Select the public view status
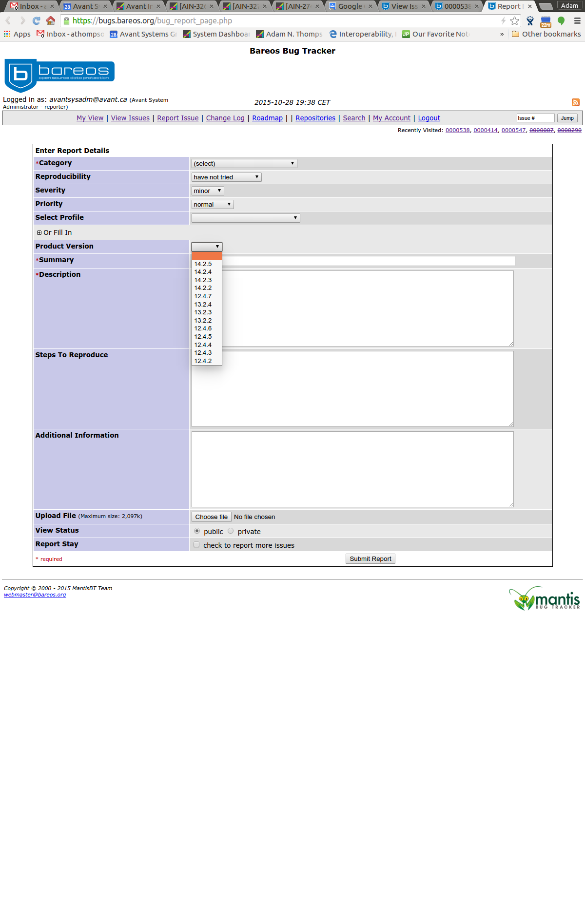Screen dimensions: 585x924 point(197,531)
